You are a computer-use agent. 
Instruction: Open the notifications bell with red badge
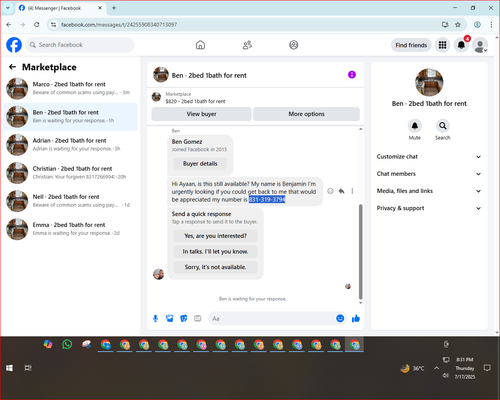[461, 45]
